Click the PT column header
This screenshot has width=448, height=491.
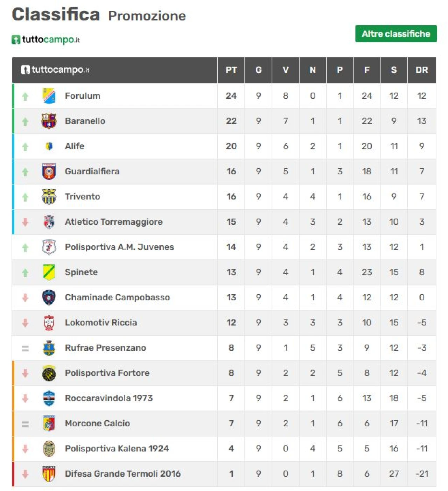[231, 70]
